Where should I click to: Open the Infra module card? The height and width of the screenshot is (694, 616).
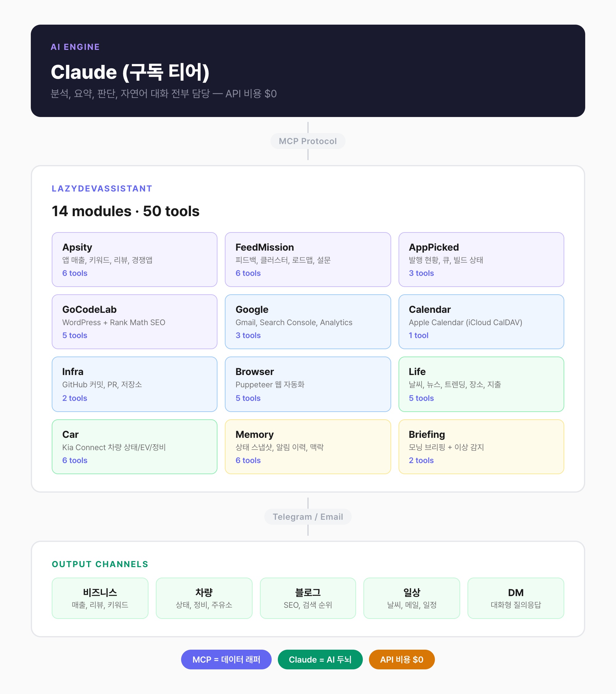click(x=135, y=384)
